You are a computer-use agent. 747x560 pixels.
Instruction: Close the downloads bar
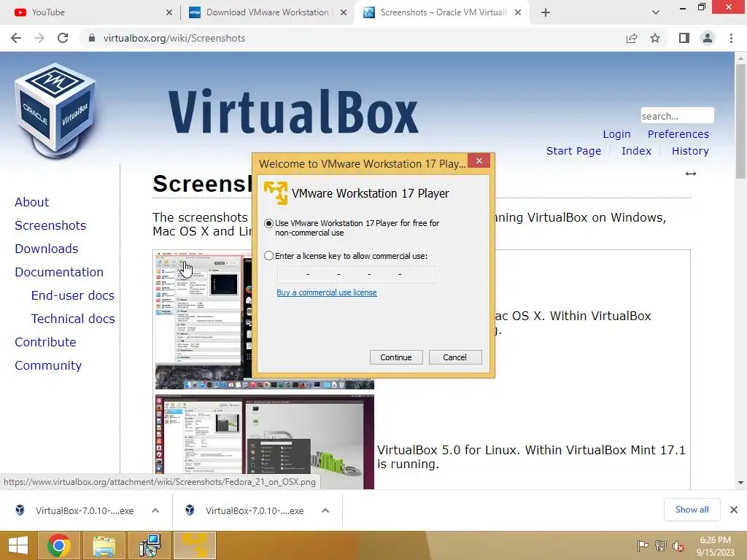tap(734, 510)
